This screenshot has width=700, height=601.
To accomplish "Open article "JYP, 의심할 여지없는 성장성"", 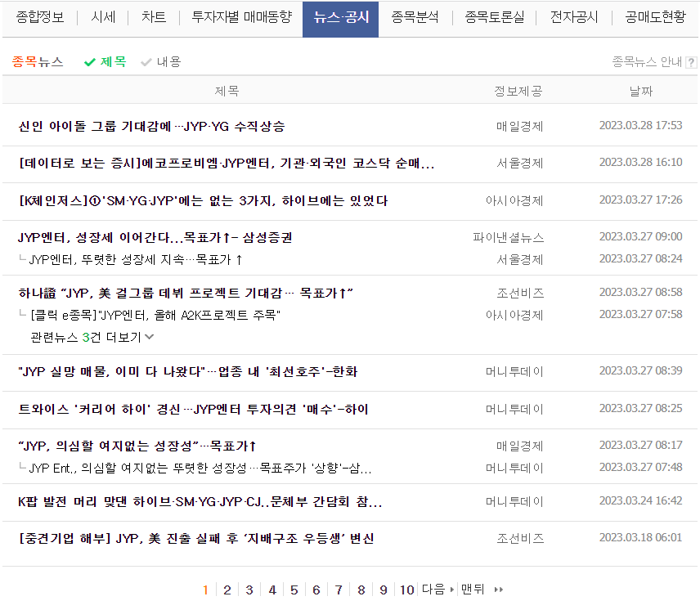I will point(137,446).
